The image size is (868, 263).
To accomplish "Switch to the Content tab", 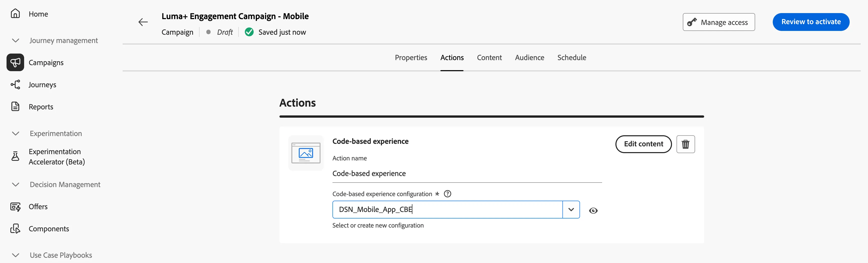I will tap(489, 58).
